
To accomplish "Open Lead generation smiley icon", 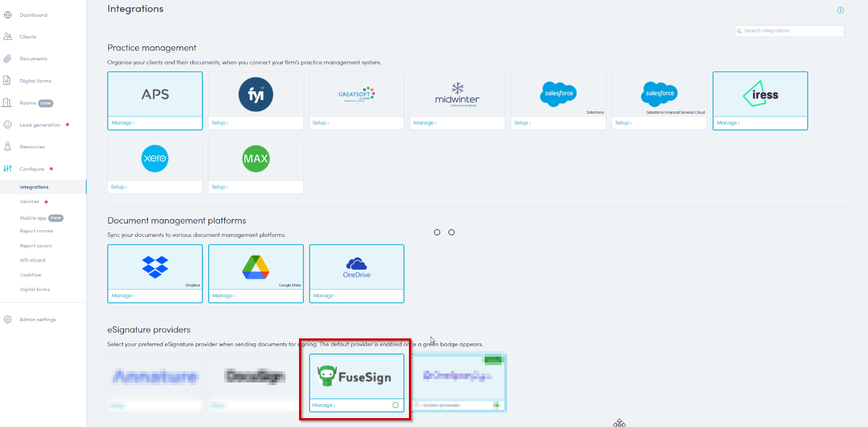I will pyautogui.click(x=8, y=125).
